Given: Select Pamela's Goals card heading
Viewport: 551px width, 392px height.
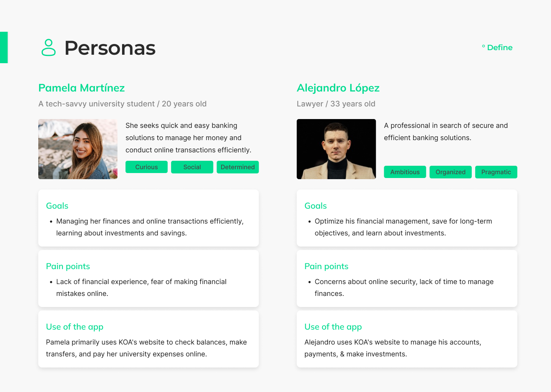Looking at the screenshot, I should click(57, 206).
